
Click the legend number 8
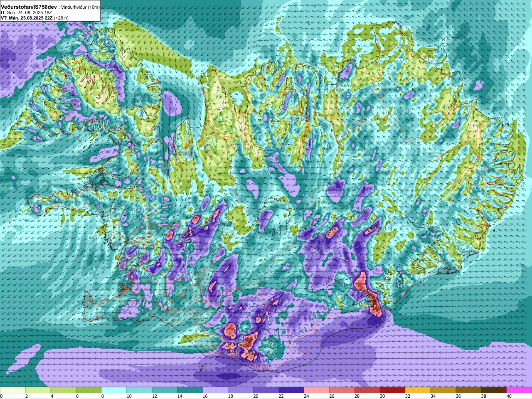[x=102, y=397]
